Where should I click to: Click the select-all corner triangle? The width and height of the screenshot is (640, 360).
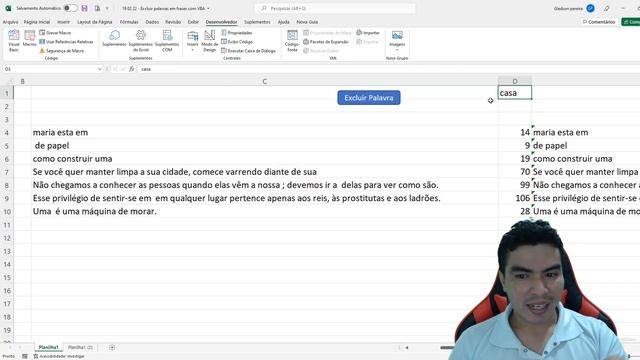point(9,82)
